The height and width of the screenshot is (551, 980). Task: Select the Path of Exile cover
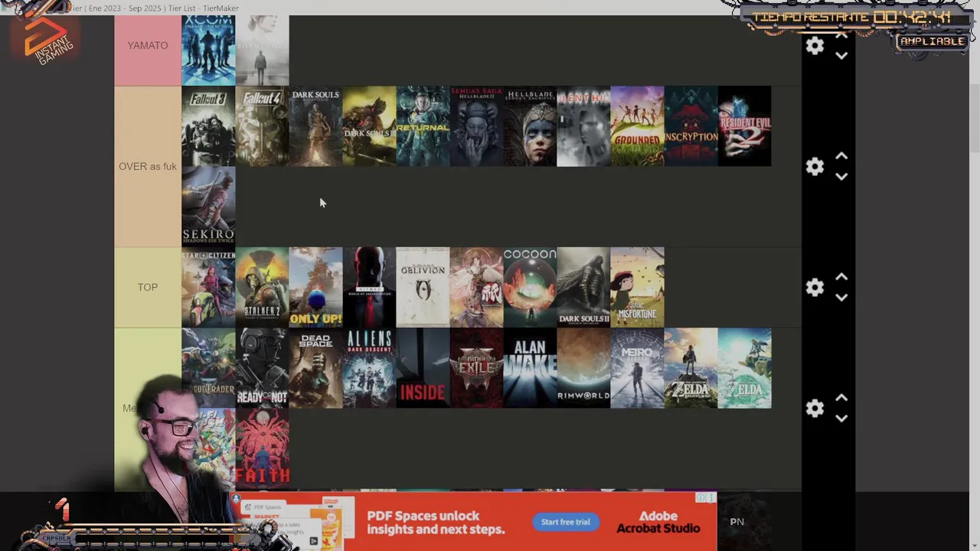pos(476,368)
